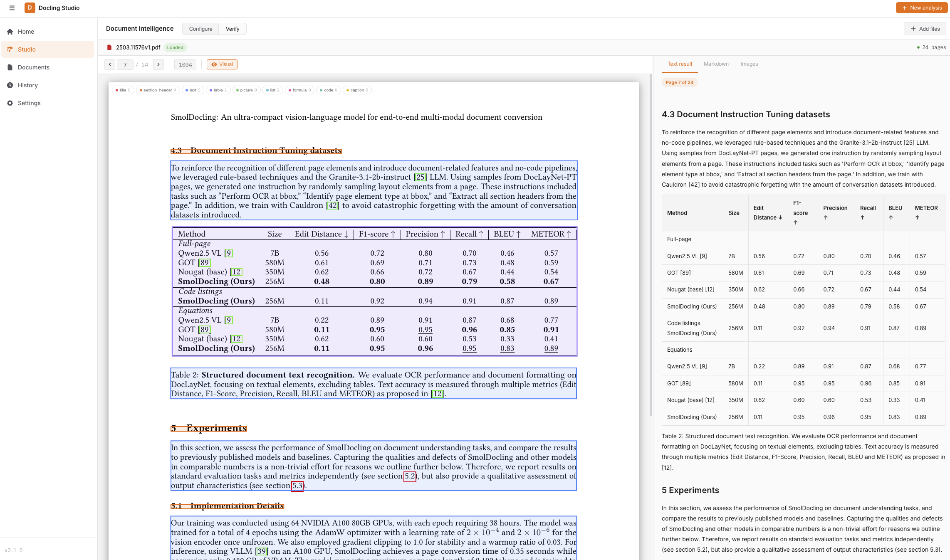The height and width of the screenshot is (560, 950).
Task: Go to next page arrow
Action: [x=158, y=64]
